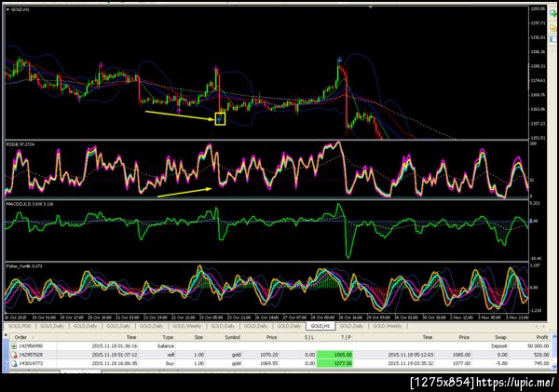The width and height of the screenshot is (559, 392).
Task: Sort by the Profit column header
Action: tap(542, 337)
